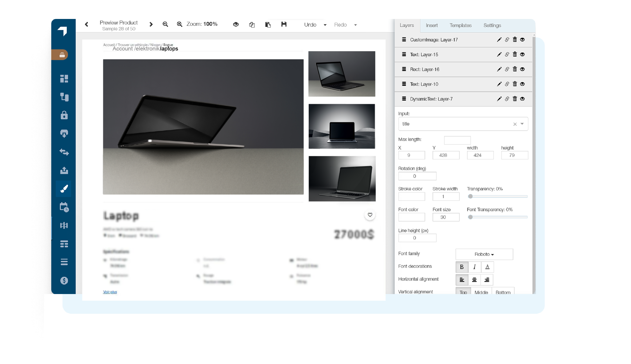
Task: Click link icon on Rect: Layer-16
Action: pos(507,69)
